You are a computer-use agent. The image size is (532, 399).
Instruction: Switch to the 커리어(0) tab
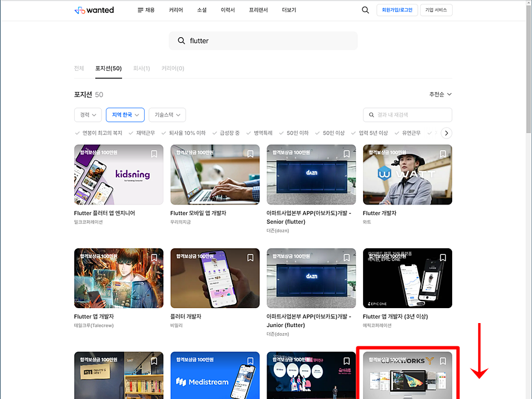tap(173, 69)
